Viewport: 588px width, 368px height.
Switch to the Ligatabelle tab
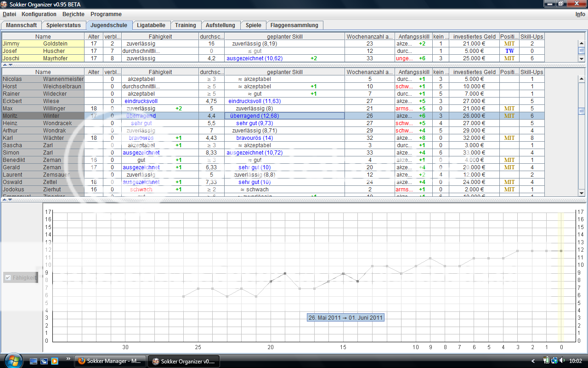[x=152, y=25]
